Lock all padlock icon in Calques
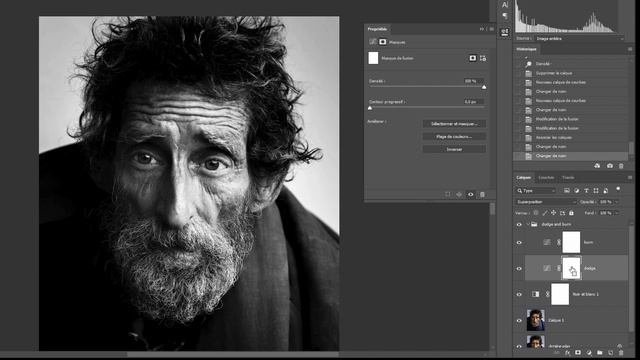The image size is (640, 360). pyautogui.click(x=571, y=213)
